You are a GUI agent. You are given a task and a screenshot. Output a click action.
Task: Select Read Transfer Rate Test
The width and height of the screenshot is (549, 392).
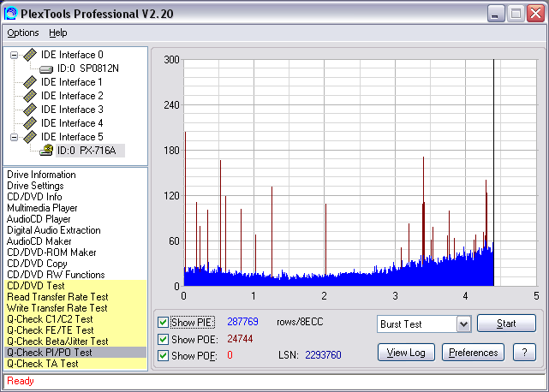tap(75, 297)
